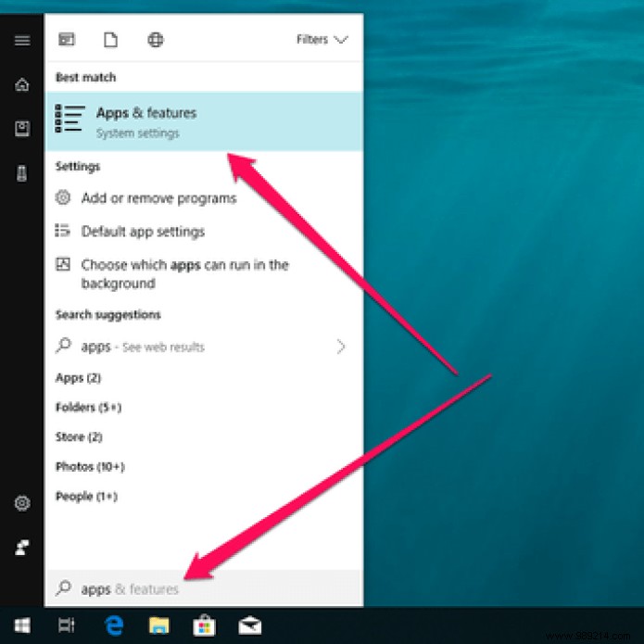Open the Filters dropdown
The width and height of the screenshot is (644, 644).
(322, 40)
